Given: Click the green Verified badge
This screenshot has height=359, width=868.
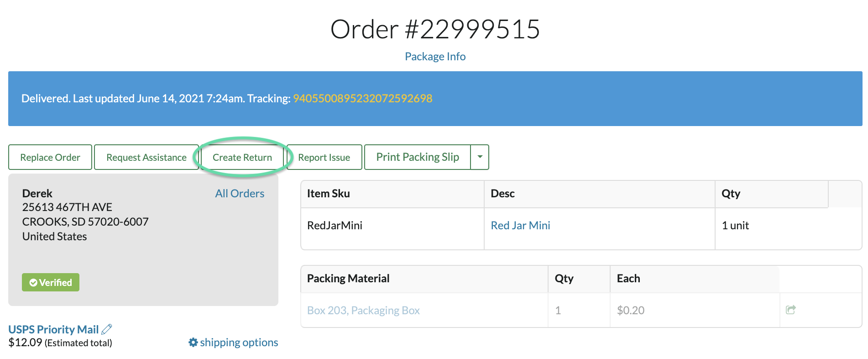Looking at the screenshot, I should 51,282.
